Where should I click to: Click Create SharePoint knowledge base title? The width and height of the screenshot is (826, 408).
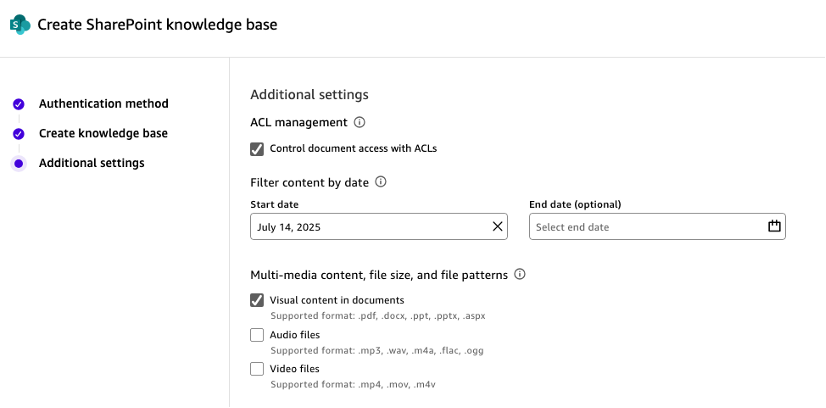click(x=158, y=24)
